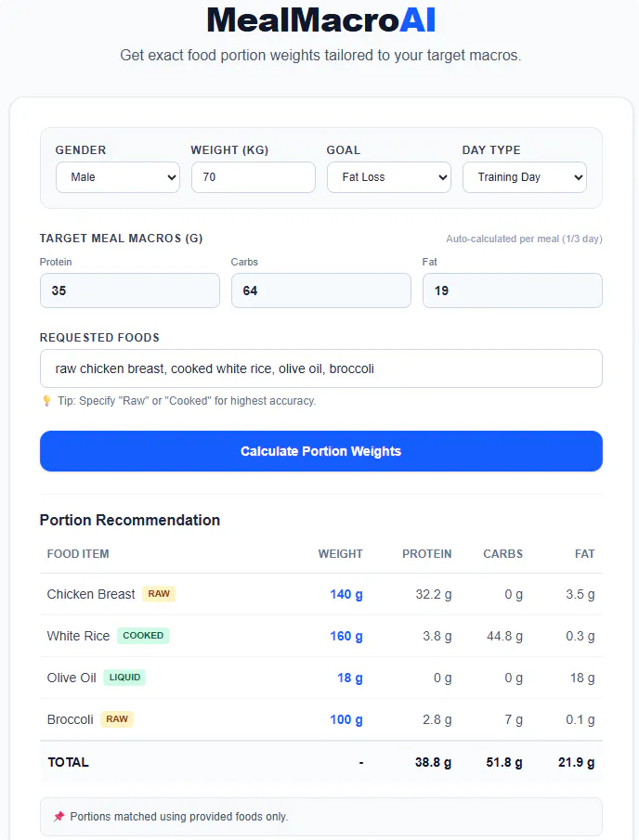Viewport: 639px width, 840px height.
Task: Select the 160 g white rice weight
Action: point(346,636)
